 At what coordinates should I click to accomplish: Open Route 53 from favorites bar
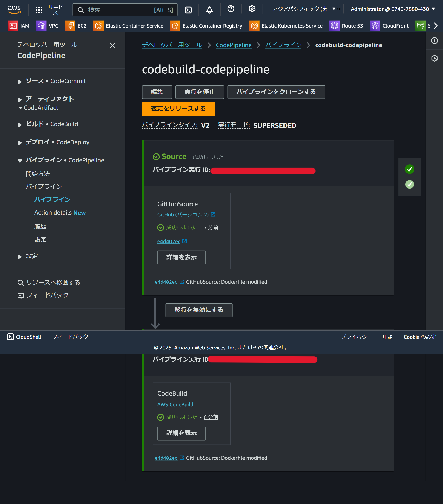coord(347,26)
